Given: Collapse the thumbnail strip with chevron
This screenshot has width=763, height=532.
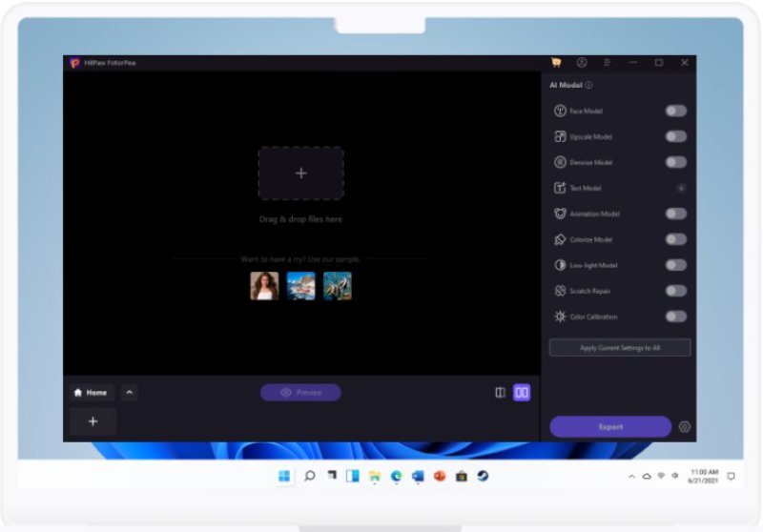Looking at the screenshot, I should coord(129,393).
